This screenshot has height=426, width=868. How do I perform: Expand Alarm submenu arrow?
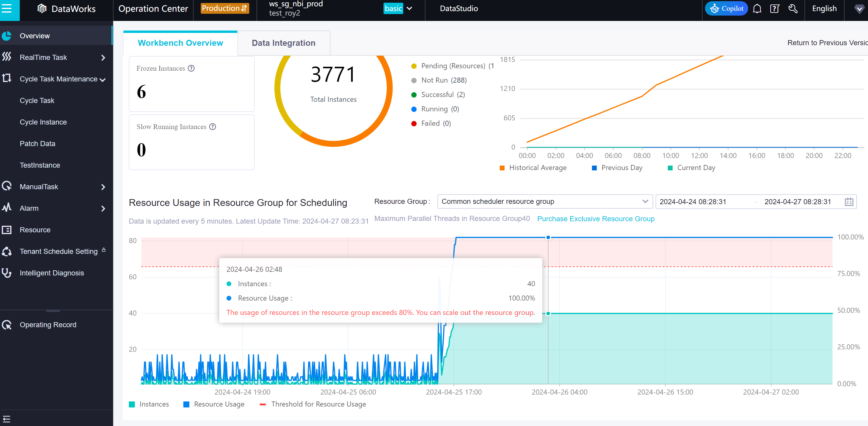(103, 208)
